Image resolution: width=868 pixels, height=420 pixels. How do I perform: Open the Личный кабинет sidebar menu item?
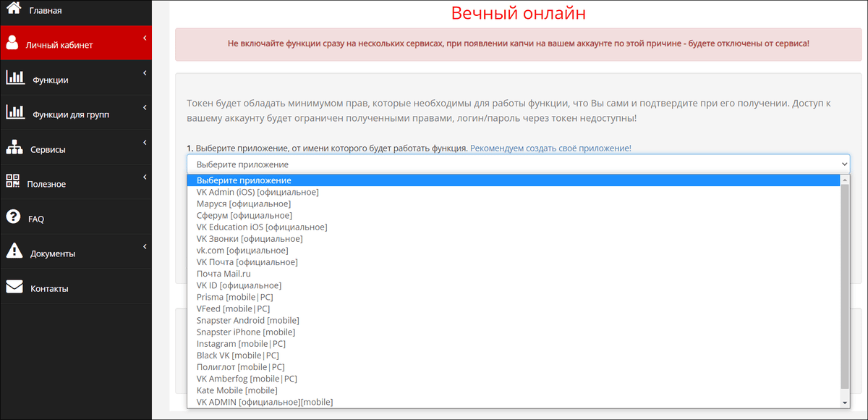(x=76, y=44)
